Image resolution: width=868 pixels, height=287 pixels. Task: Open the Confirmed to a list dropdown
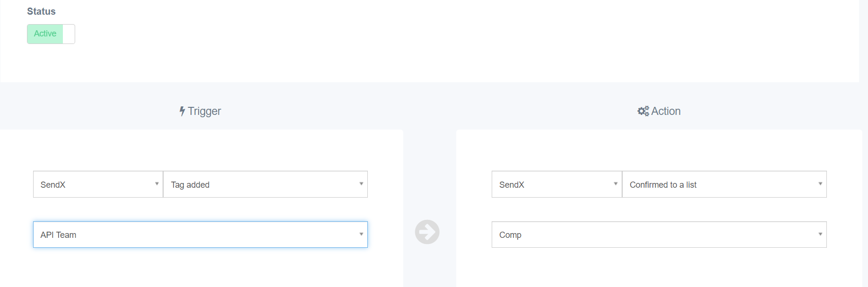[x=724, y=184]
